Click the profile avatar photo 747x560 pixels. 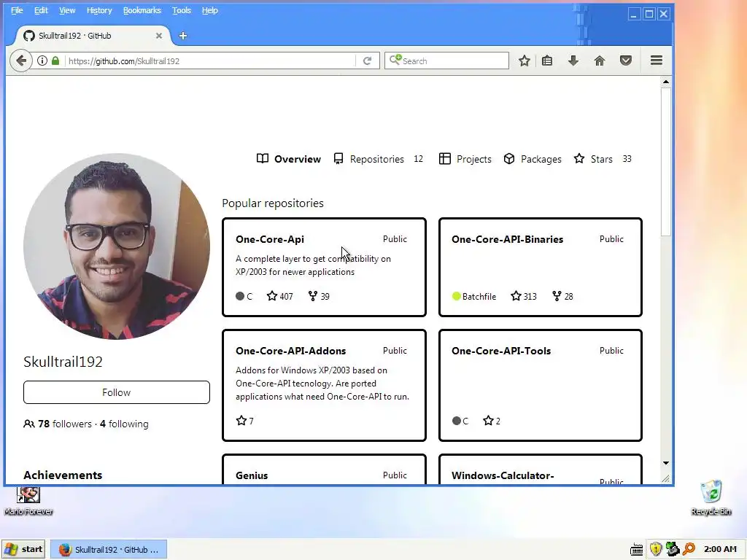pos(117,246)
